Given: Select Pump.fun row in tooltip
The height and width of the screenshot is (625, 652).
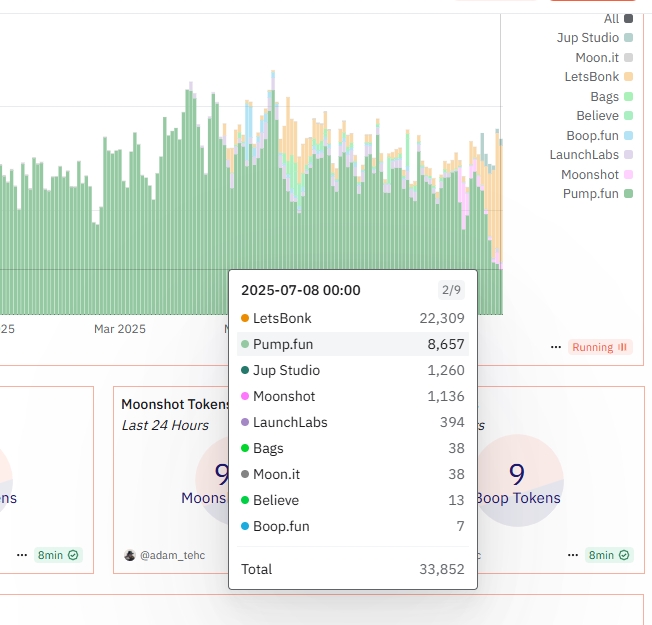Looking at the screenshot, I should 353,344.
